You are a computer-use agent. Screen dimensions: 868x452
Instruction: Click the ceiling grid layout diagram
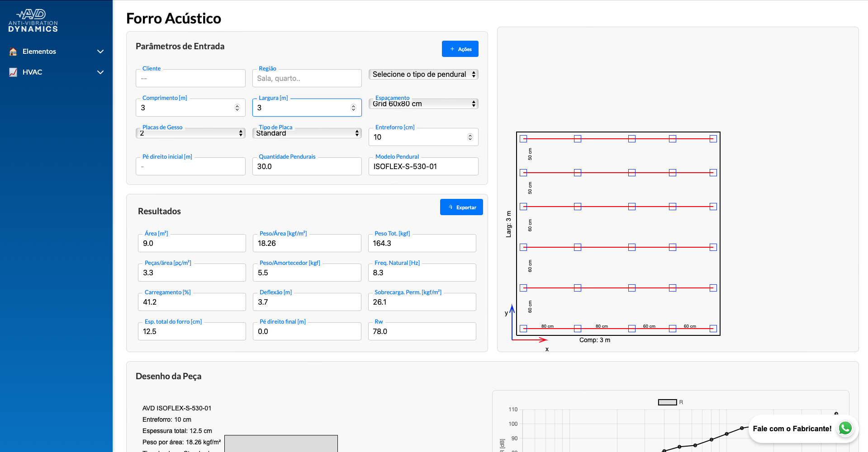point(618,234)
